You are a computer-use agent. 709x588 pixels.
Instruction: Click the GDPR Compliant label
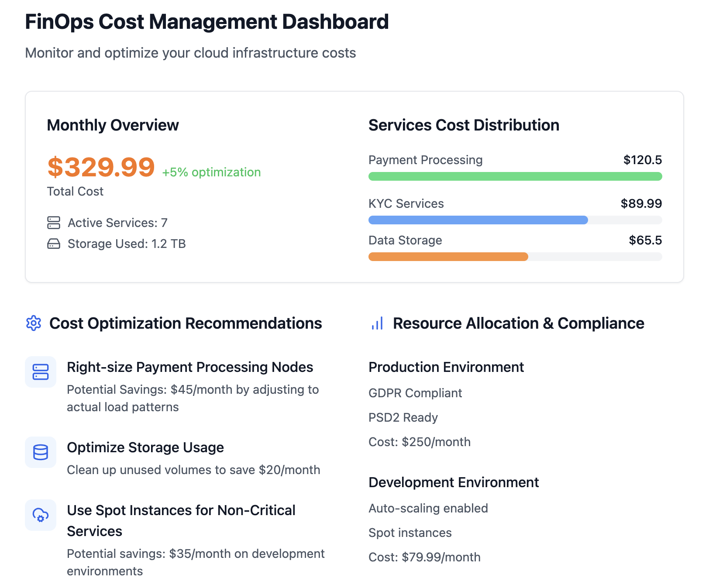(x=415, y=393)
